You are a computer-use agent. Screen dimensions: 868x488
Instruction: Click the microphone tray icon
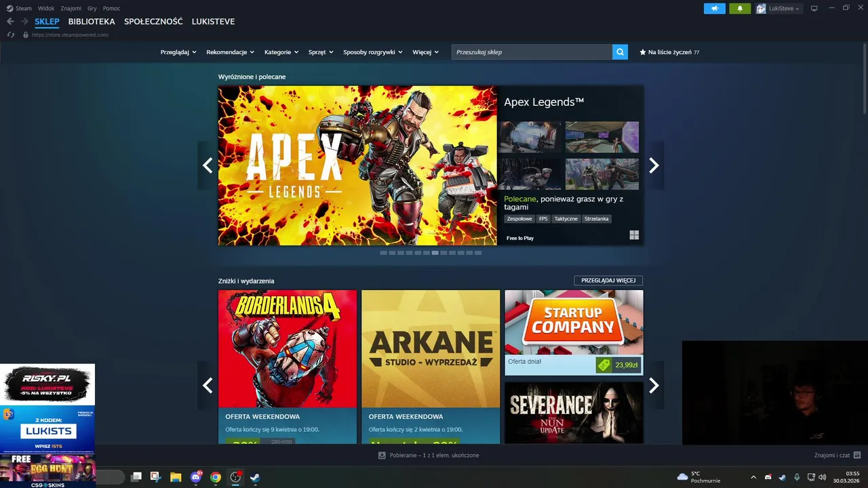pyautogui.click(x=797, y=477)
